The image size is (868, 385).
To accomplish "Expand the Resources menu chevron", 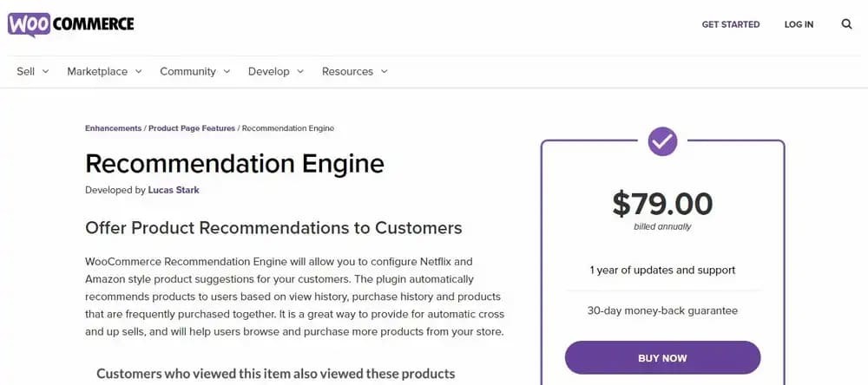I will click(x=385, y=71).
